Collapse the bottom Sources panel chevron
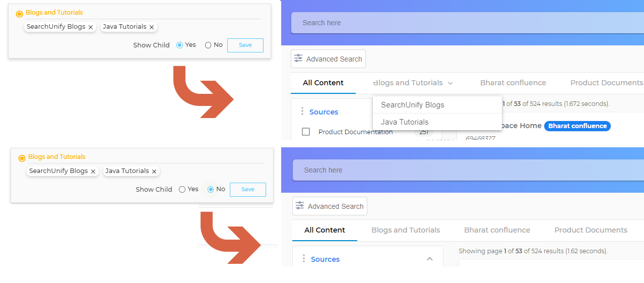The image size is (644, 283). [430, 259]
